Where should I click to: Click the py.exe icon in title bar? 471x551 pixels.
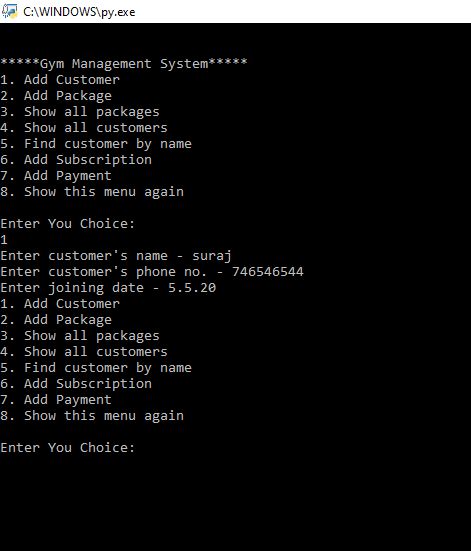(9, 12)
